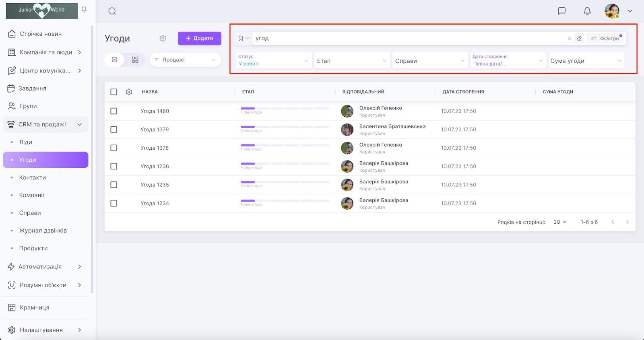Click the stage progress bar for Угода 1379

point(285,127)
